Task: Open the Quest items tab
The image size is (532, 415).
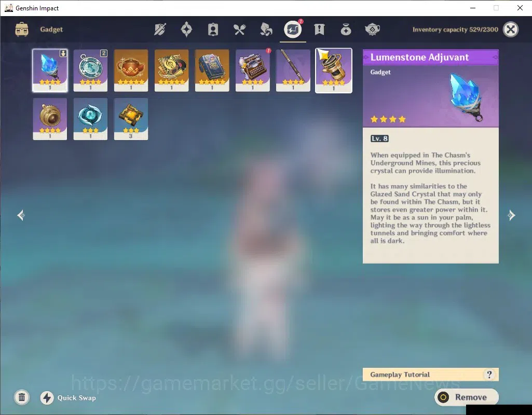Action: [x=319, y=30]
